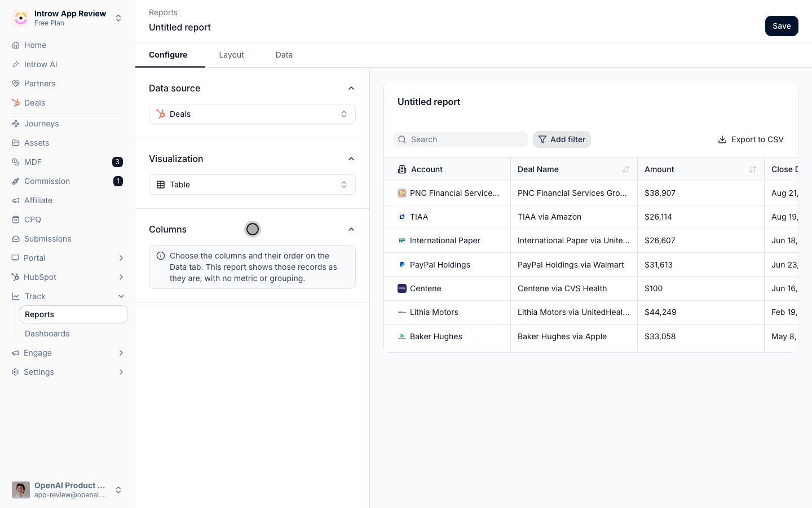
Task: Click the International Paper account cell
Action: point(447,240)
